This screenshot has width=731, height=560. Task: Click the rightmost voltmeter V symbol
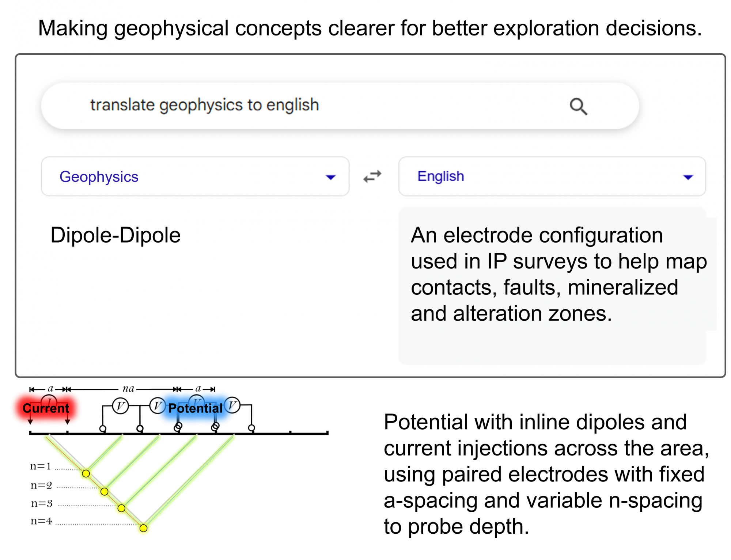[232, 405]
